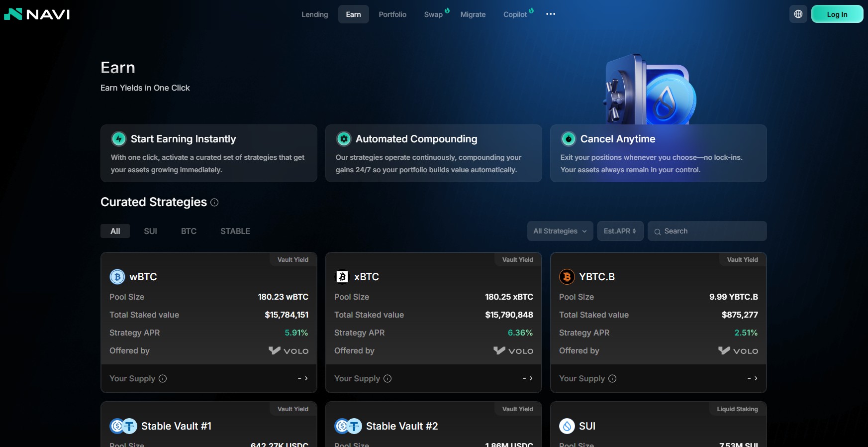Open the All Strategies dropdown
This screenshot has width=868, height=447.
(560, 231)
